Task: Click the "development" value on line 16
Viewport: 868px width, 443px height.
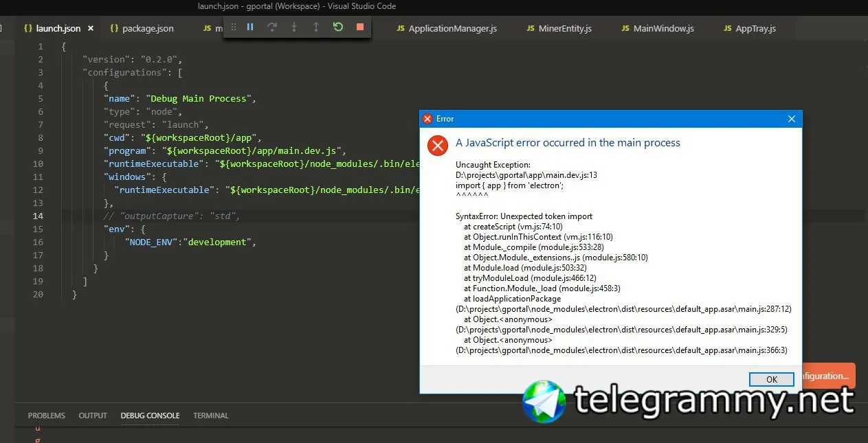Action: coord(217,242)
